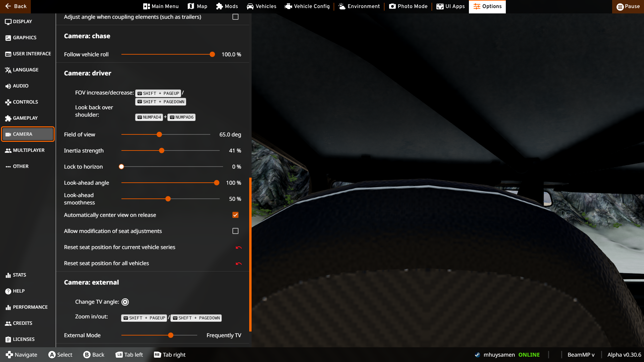Open the Controls settings category
Image resolution: width=644 pixels, height=362 pixels.
tap(25, 102)
